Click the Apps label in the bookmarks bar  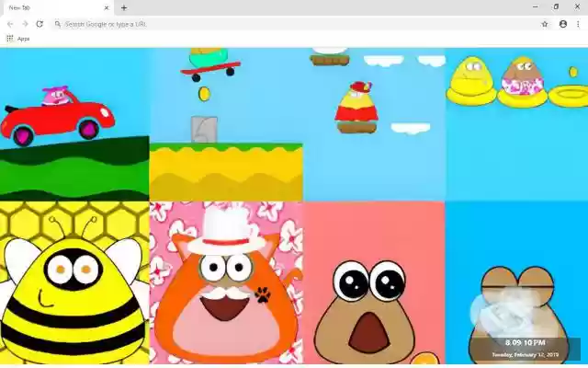point(23,39)
